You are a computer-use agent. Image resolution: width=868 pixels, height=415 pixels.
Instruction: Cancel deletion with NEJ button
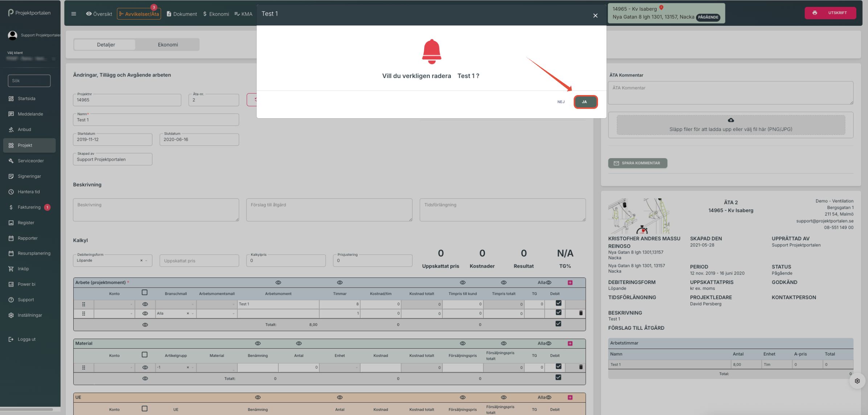pyautogui.click(x=561, y=102)
